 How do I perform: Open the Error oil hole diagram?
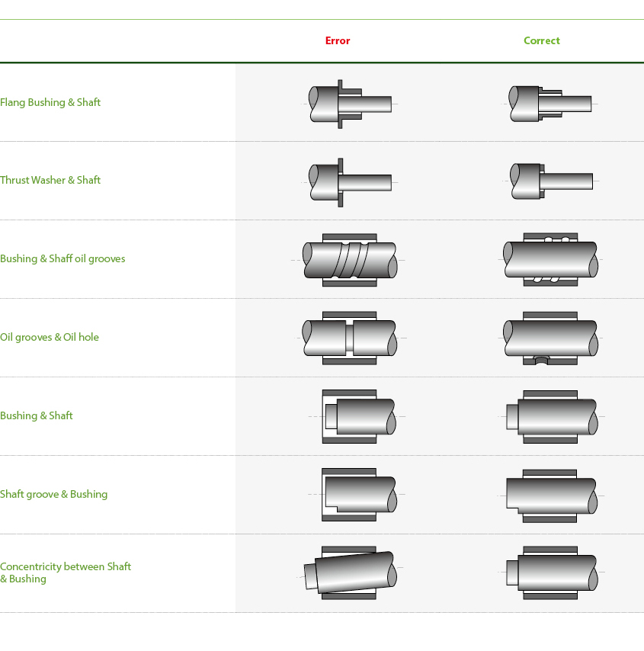[x=350, y=338]
